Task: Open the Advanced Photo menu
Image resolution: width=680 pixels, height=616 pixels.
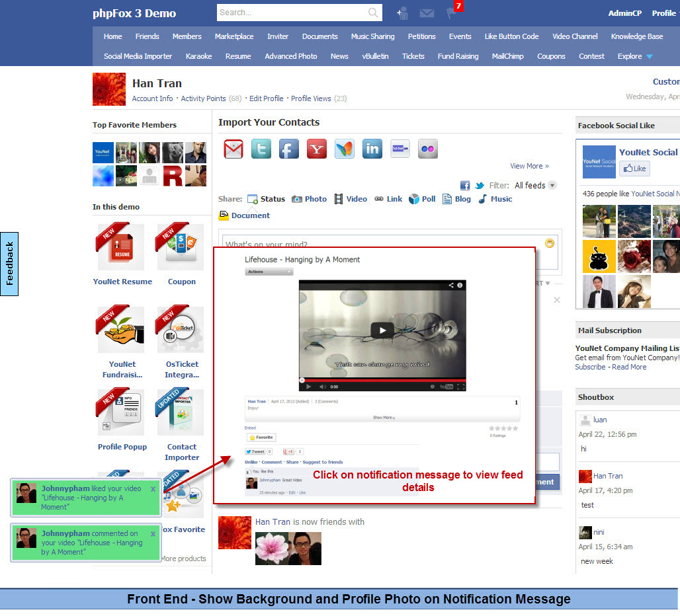Action: pos(290,56)
